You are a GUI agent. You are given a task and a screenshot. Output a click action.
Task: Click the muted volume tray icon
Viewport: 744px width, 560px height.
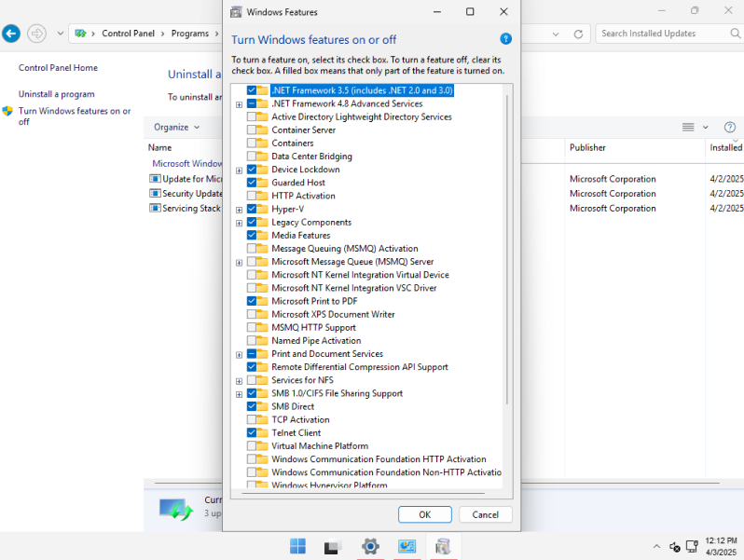coord(675,547)
